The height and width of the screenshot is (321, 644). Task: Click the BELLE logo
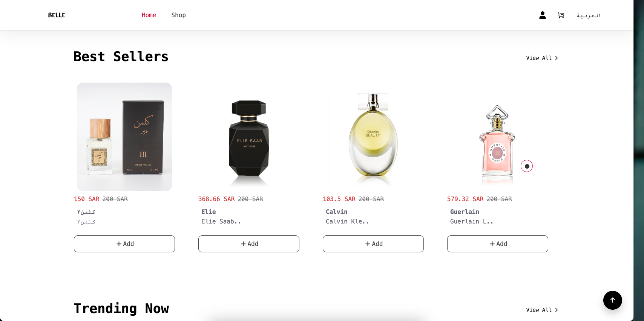click(57, 15)
